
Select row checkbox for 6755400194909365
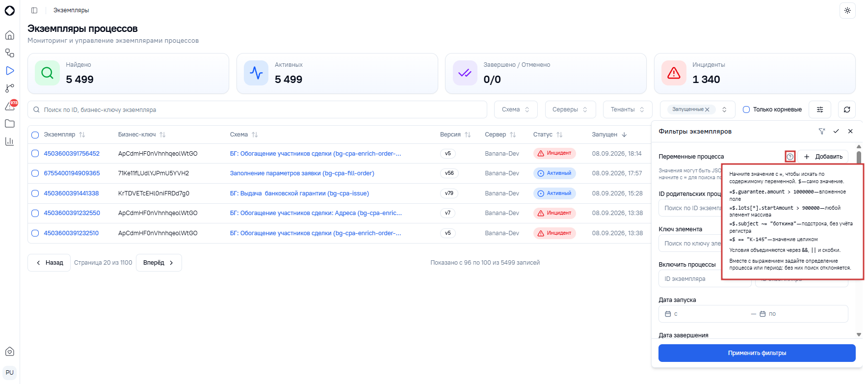(x=35, y=173)
